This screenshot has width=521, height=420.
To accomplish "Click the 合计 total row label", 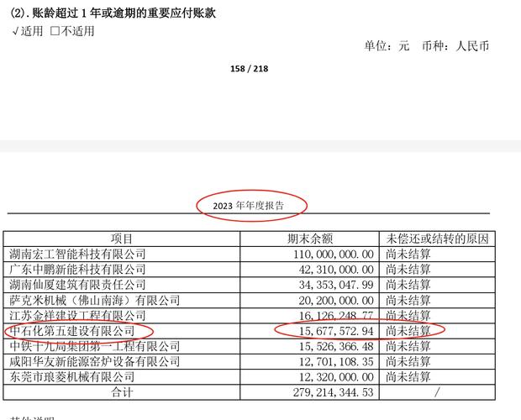I will pyautogui.click(x=122, y=392).
